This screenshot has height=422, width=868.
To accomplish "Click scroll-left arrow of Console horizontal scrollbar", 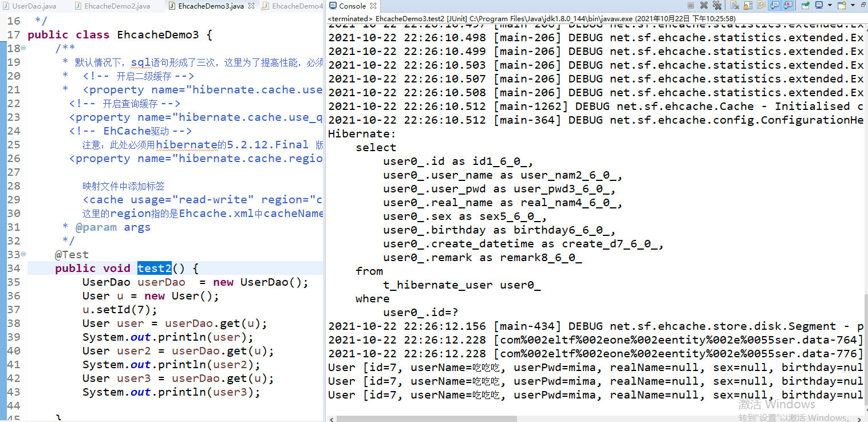I will [x=330, y=418].
